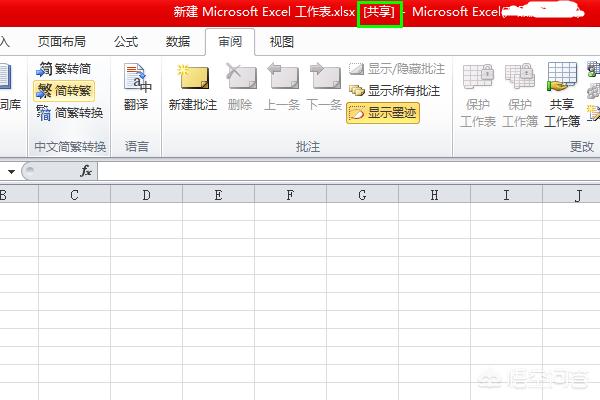Select the 数据 (Data) tab
Image resolution: width=600 pixels, height=400 pixels.
[x=178, y=42]
